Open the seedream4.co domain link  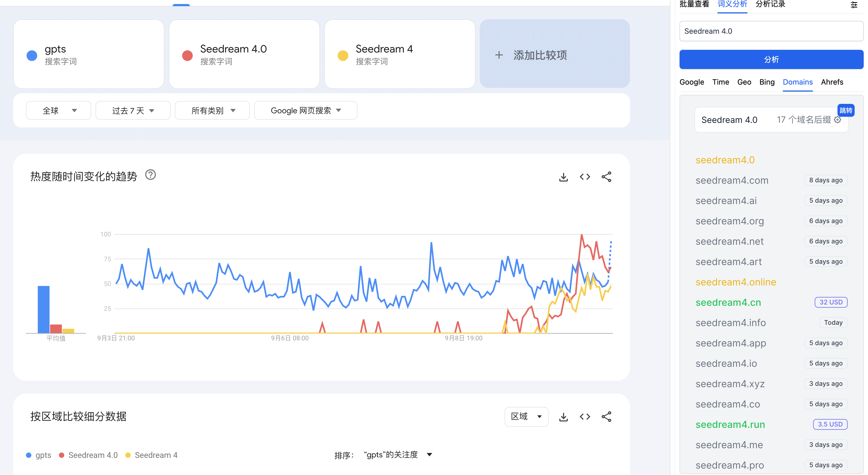pos(728,404)
